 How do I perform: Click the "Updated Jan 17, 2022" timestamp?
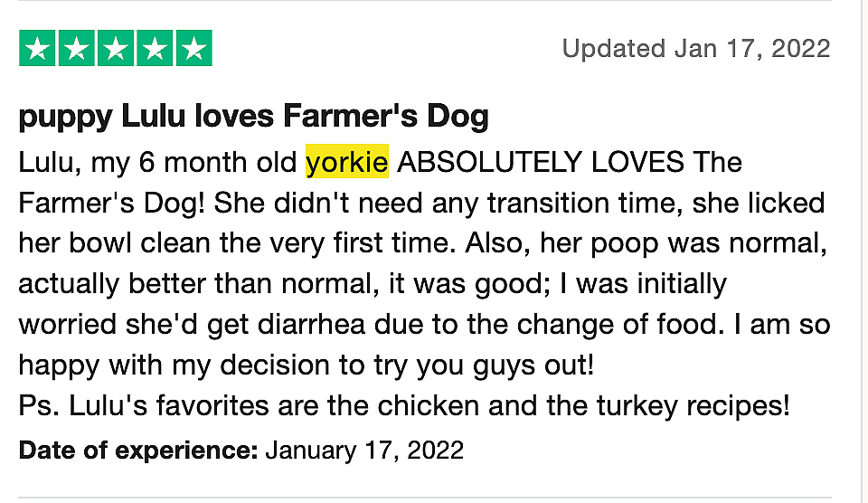click(x=695, y=48)
